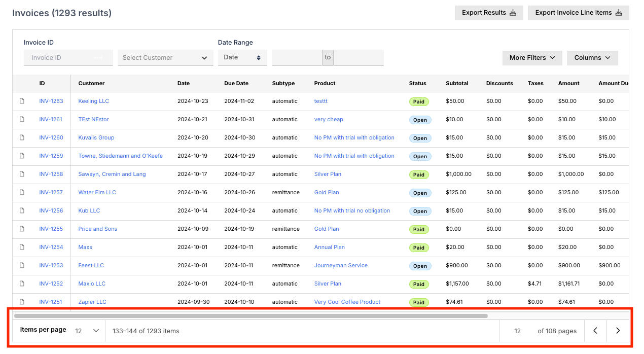644x354 pixels.
Task: Open the More Filters menu
Action: click(532, 58)
